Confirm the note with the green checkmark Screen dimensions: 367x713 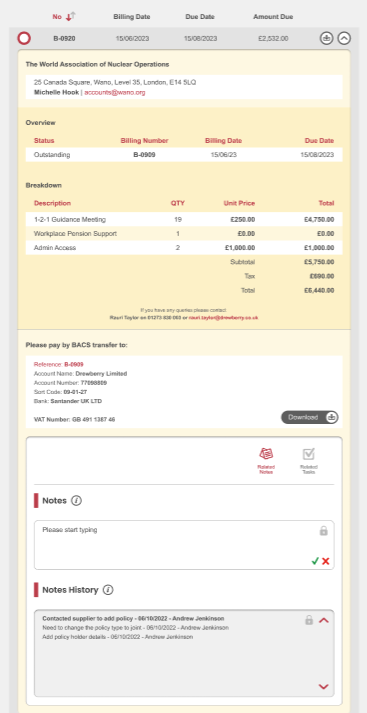[315, 561]
